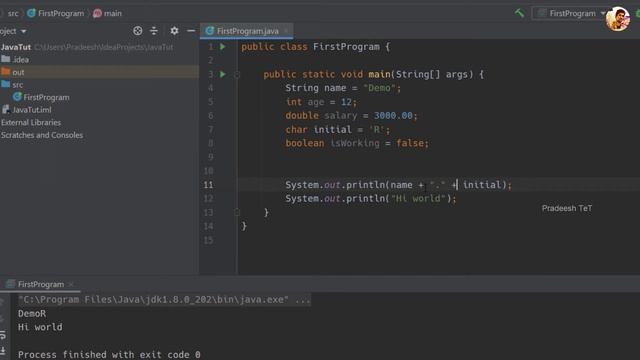Click the class name FirstProgram on line 1
Screen dimensions: 640x360
pos(346,47)
